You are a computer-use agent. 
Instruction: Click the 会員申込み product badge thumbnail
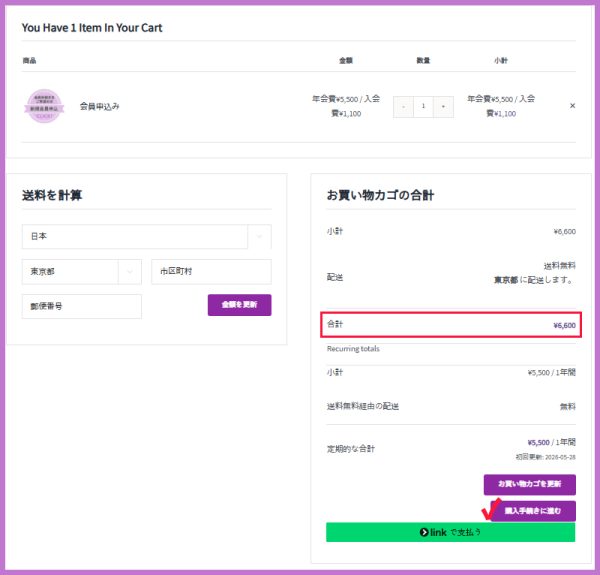click(x=43, y=106)
